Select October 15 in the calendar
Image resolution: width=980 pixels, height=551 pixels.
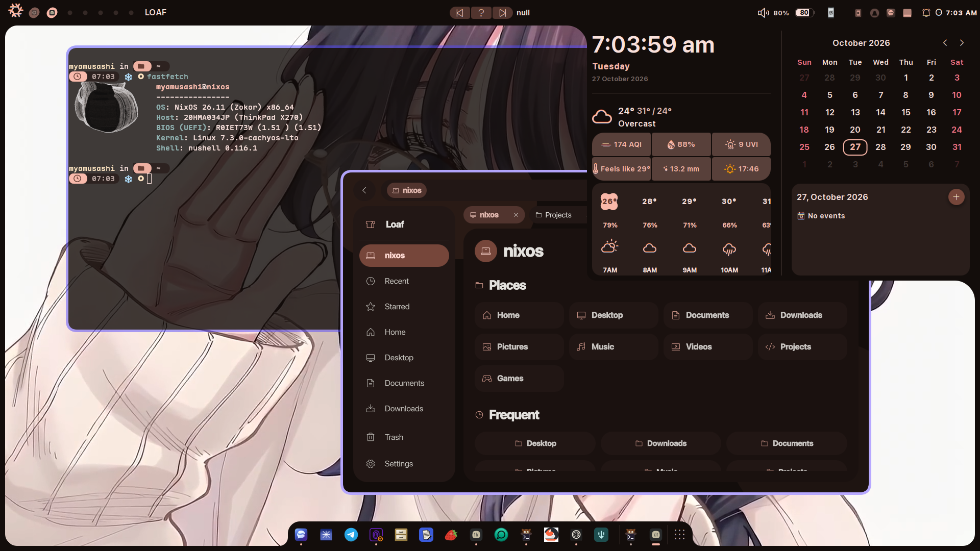tap(906, 112)
